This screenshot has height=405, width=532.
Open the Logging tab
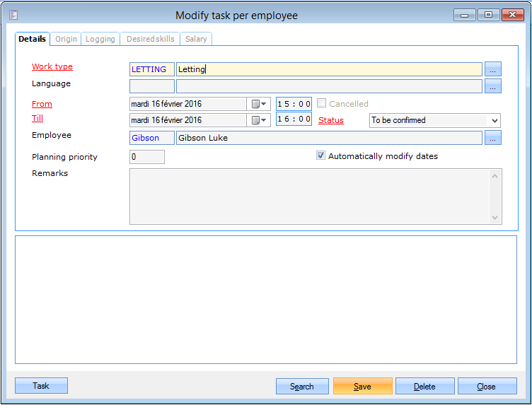coord(100,40)
